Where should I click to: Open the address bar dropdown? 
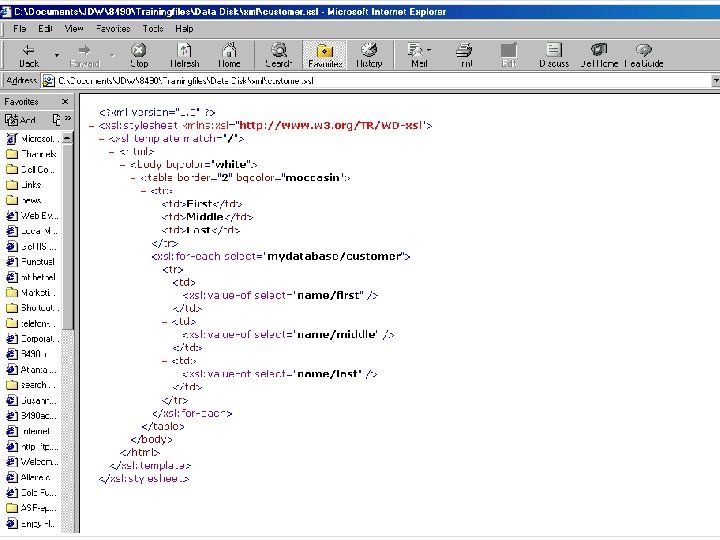[715, 81]
